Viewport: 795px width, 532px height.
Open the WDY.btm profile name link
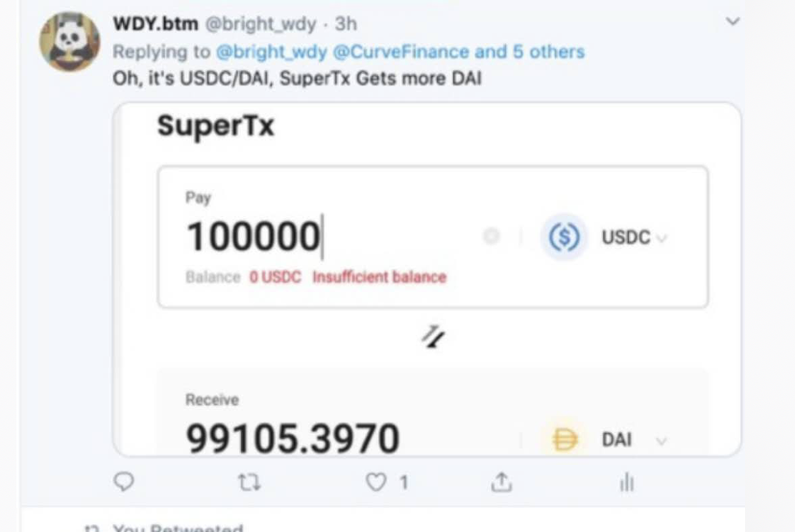point(155,22)
